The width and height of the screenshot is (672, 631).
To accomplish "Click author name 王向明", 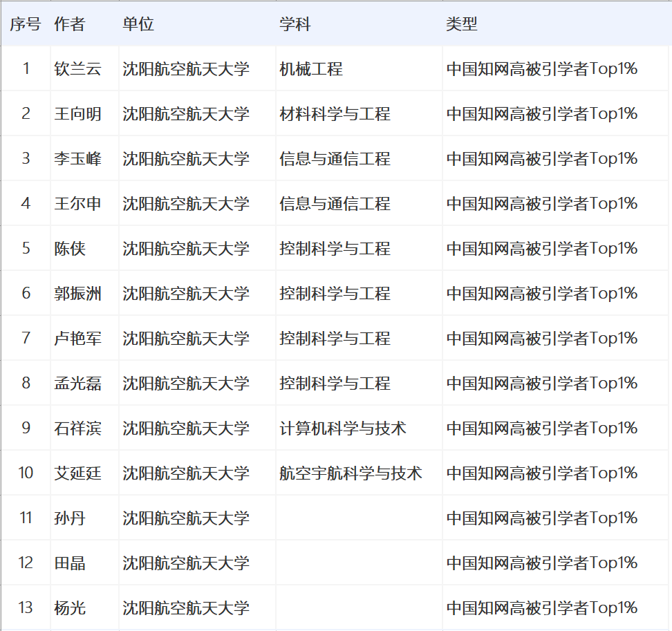I will [x=77, y=114].
